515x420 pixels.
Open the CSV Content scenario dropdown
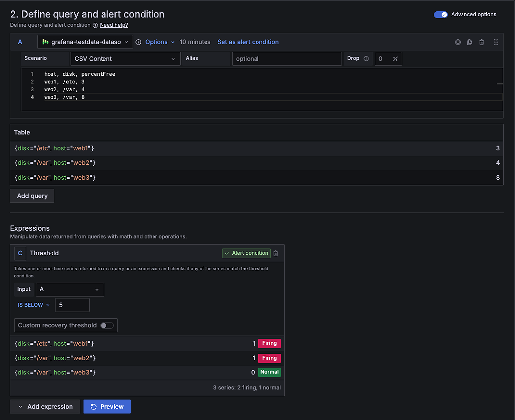(x=125, y=58)
